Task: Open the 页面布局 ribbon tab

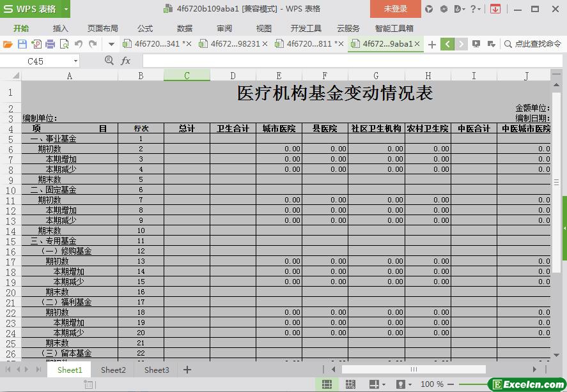Action: click(x=103, y=28)
